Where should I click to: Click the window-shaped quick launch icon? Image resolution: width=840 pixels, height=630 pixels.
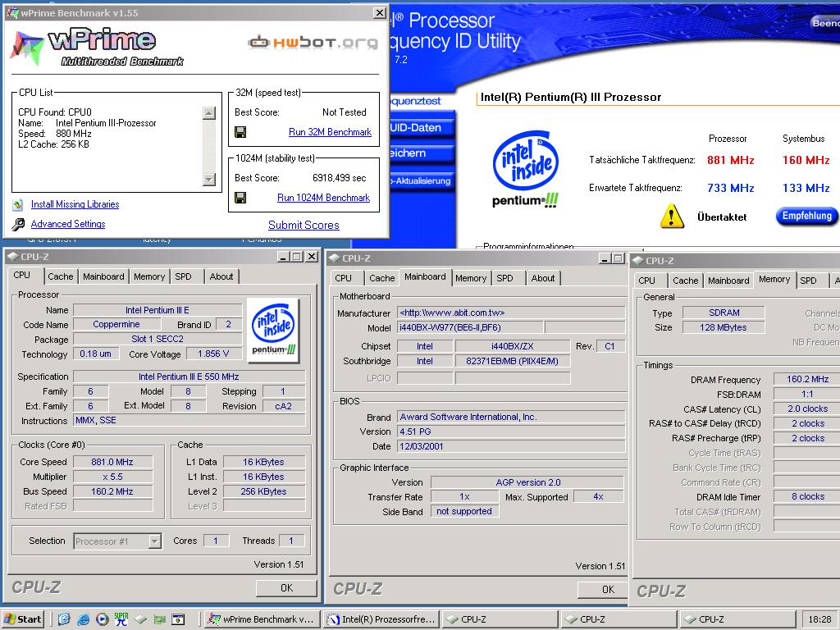[178, 619]
